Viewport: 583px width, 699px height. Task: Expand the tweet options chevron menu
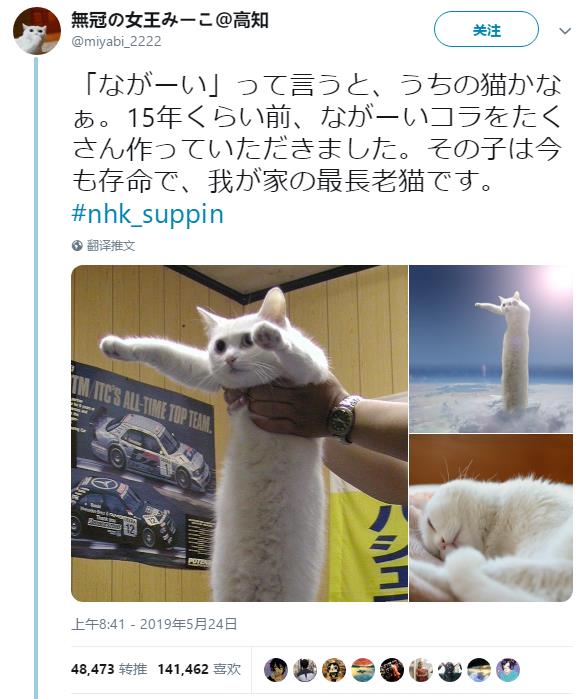(x=565, y=31)
